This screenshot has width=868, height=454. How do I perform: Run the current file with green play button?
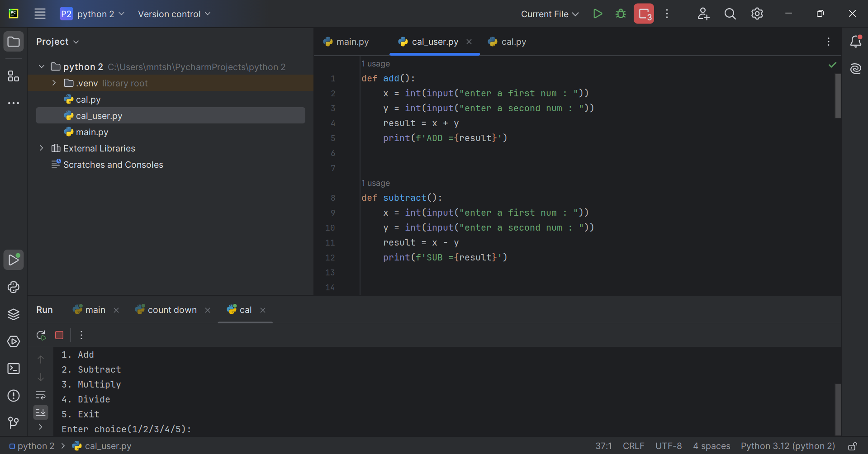pyautogui.click(x=598, y=14)
